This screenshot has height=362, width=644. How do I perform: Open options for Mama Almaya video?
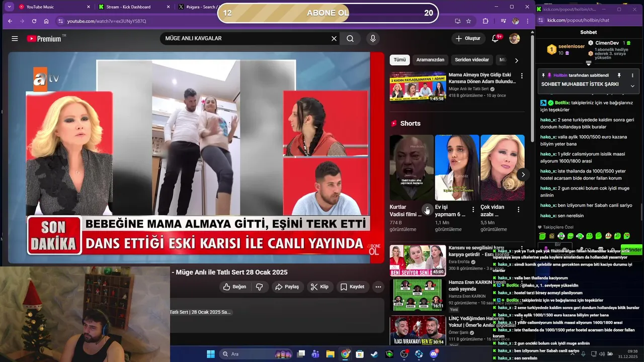[522, 75]
